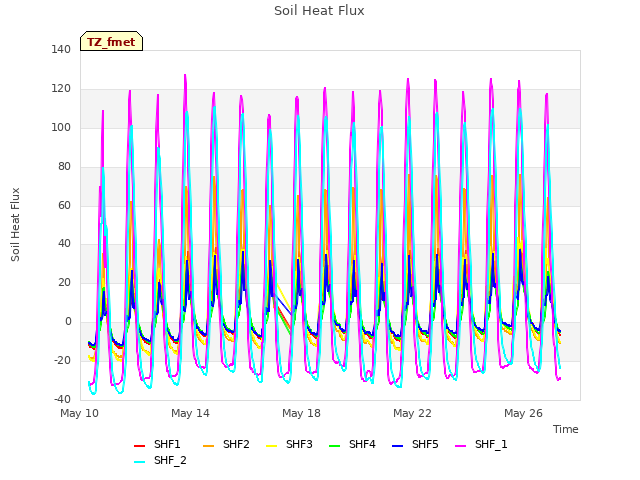The width and height of the screenshot is (640, 480).
Task: Click the SHF4 green legend swatch
Action: [334, 446]
